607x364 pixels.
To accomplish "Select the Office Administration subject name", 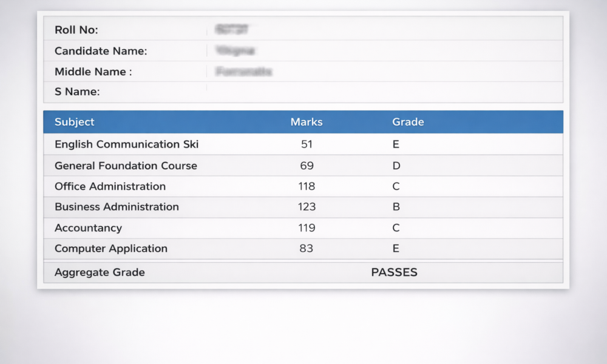I will click(x=110, y=186).
